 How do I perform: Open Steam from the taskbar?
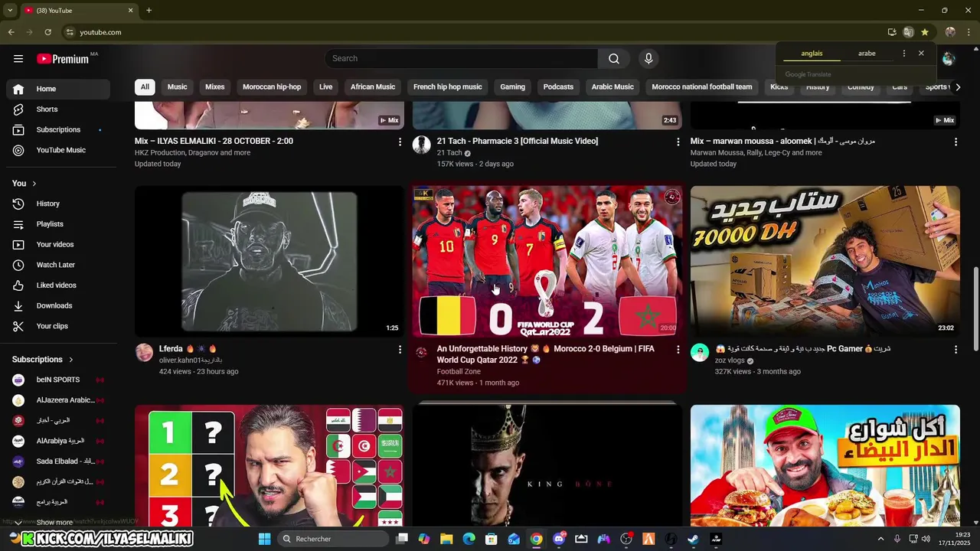pyautogui.click(x=693, y=539)
